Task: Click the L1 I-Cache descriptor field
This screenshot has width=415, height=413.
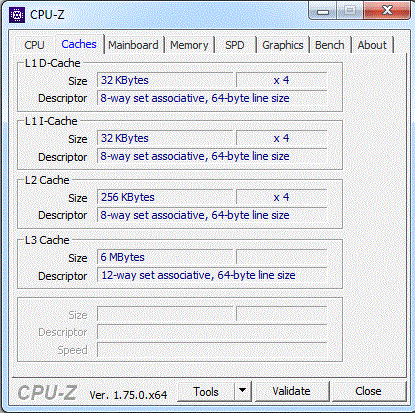Action: click(212, 156)
